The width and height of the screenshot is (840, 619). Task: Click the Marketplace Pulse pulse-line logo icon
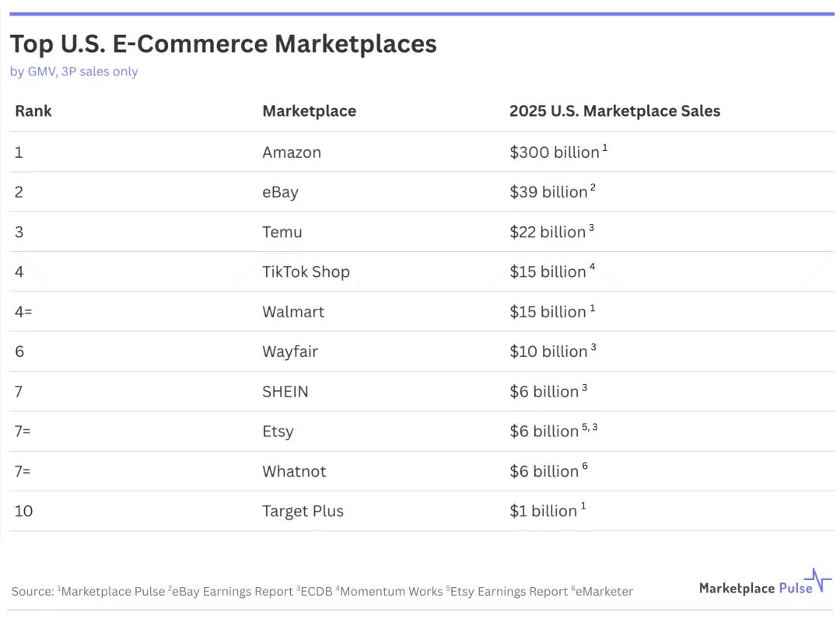pos(818,580)
